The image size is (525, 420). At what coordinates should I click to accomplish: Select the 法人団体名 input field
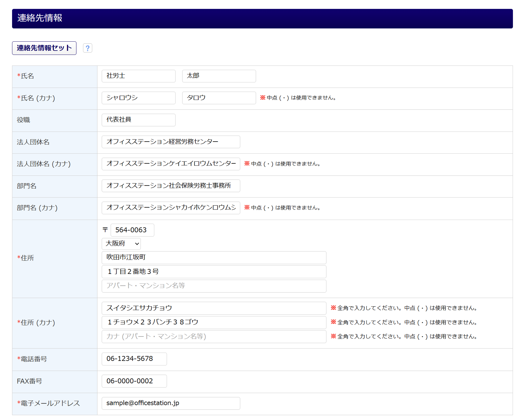(171, 142)
